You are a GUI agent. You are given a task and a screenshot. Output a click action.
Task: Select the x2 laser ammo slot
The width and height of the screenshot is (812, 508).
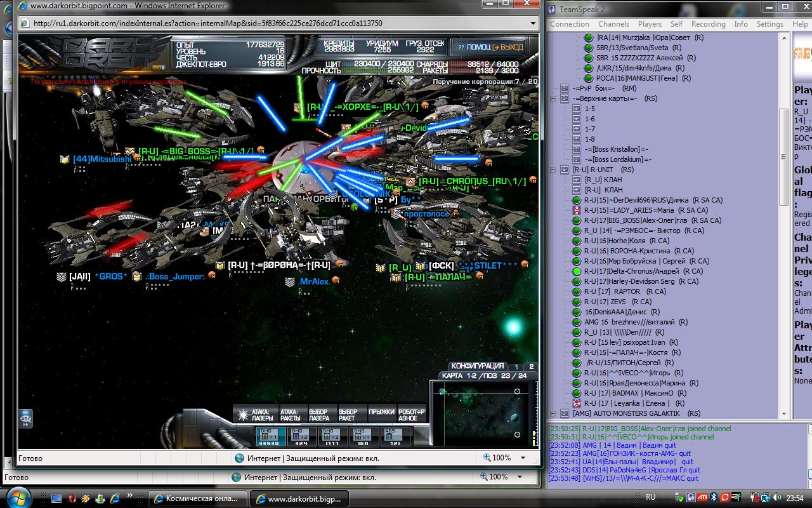pyautogui.click(x=301, y=436)
